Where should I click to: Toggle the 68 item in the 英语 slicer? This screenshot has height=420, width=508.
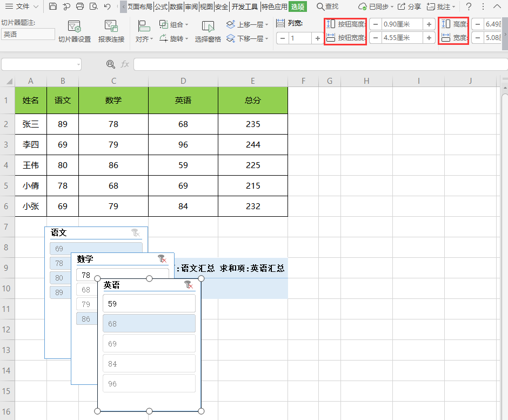click(149, 323)
